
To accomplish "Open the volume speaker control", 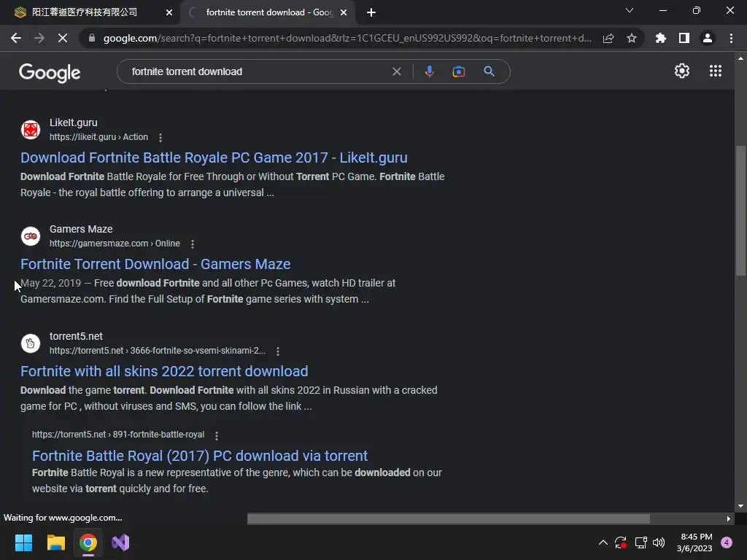I will tap(659, 542).
